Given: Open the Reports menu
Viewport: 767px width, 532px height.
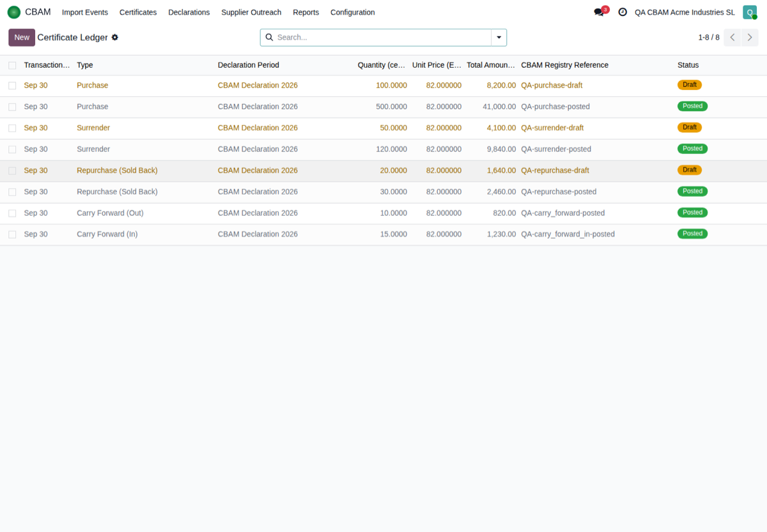Looking at the screenshot, I should coord(306,12).
